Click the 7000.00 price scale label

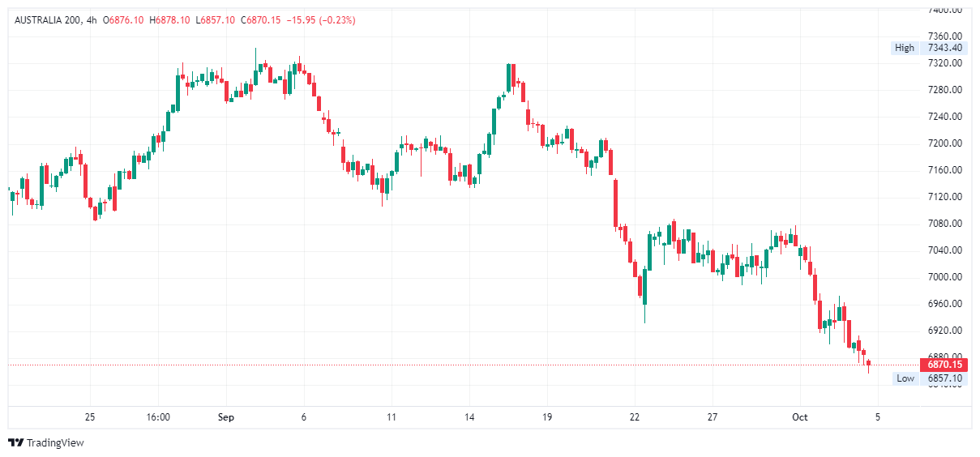[945, 277]
